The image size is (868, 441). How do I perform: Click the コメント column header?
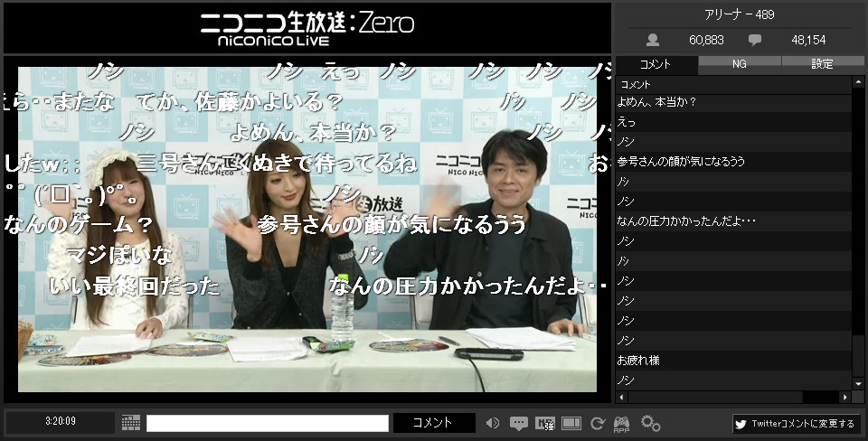click(x=733, y=85)
